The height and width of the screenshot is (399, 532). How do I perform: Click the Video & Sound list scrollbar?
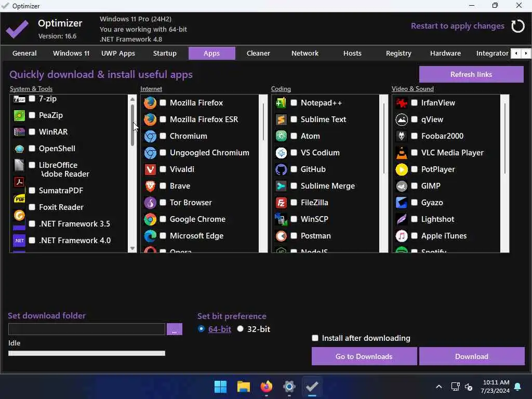(505, 174)
